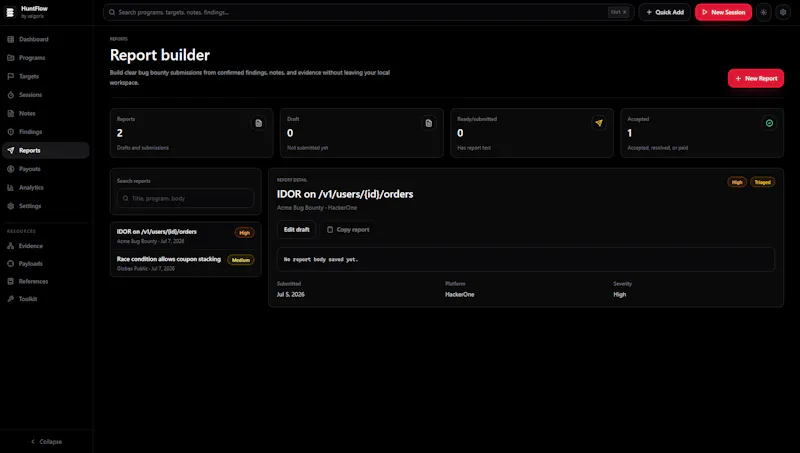This screenshot has height=453, width=800.
Task: Click the Evidence icon in Resources
Action: 11,246
